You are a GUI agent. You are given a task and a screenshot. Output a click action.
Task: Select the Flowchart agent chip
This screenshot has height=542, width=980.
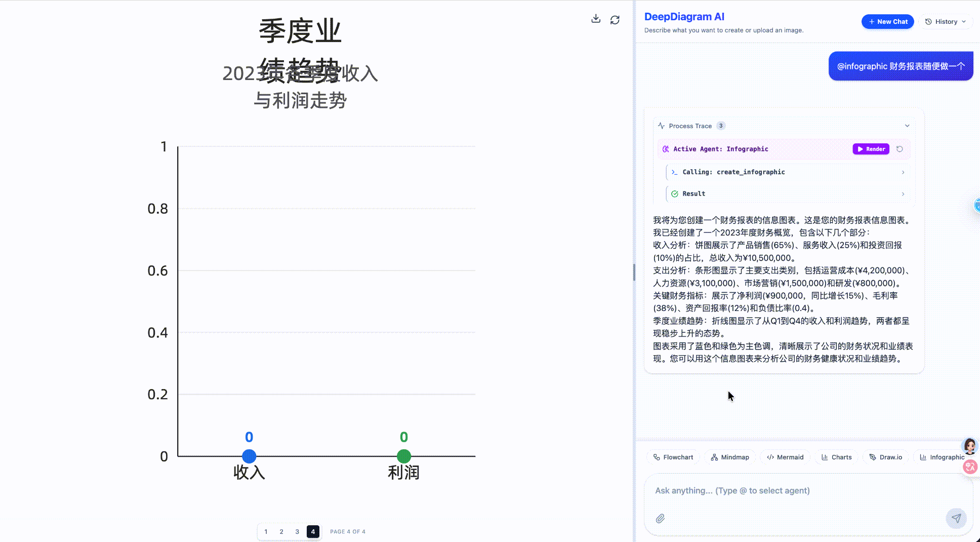pos(673,457)
